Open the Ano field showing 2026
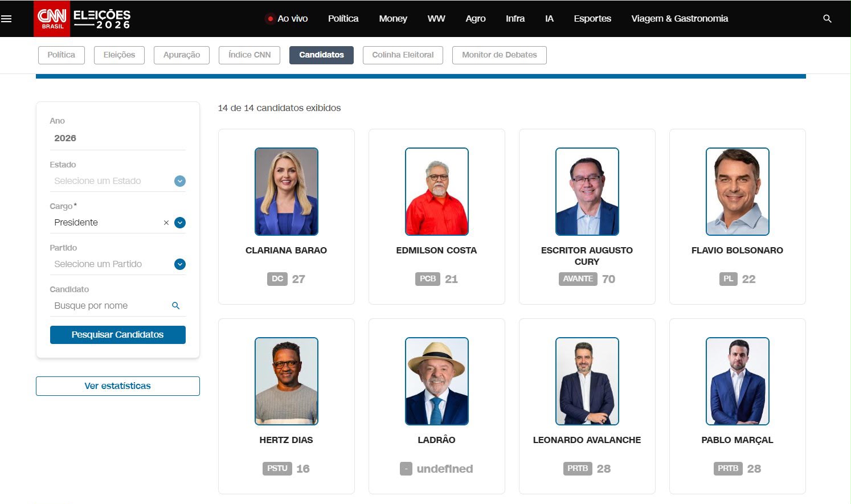The image size is (851, 504). coord(118,138)
